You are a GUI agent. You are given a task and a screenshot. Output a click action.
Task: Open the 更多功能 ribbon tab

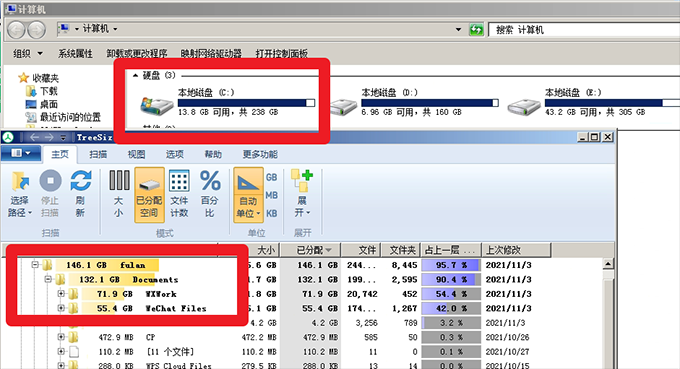[260, 154]
